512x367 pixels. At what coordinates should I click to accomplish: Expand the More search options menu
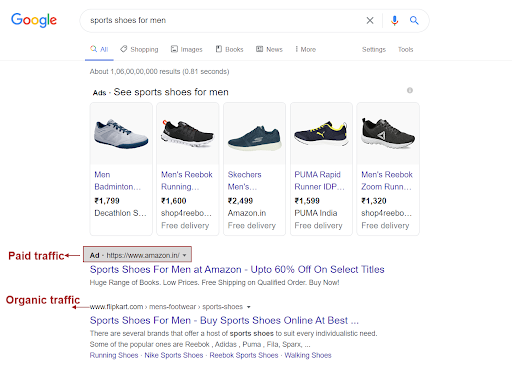pos(305,49)
